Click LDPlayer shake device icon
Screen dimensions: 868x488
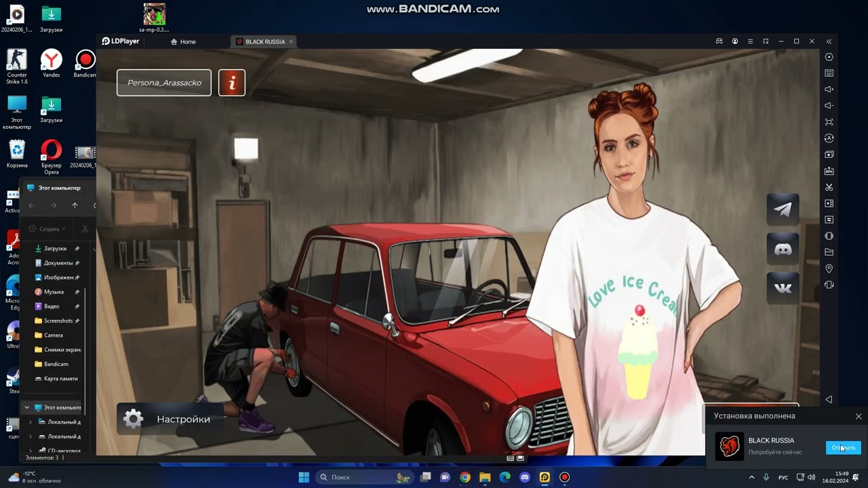(829, 285)
